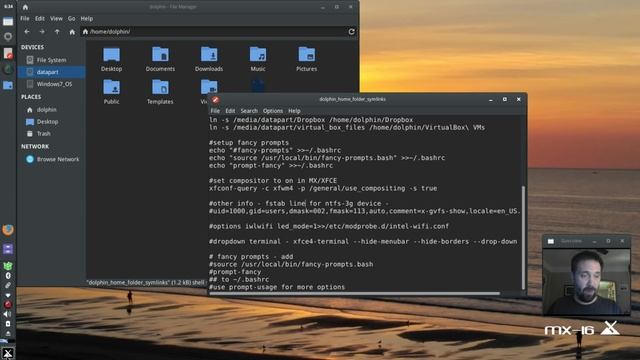Open the Wi-Fi network tray icon

coord(8,295)
